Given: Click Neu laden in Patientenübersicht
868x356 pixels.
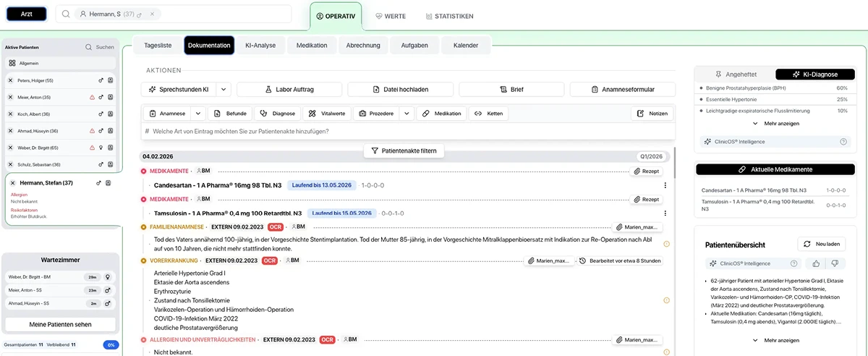Looking at the screenshot, I should click(x=822, y=245).
